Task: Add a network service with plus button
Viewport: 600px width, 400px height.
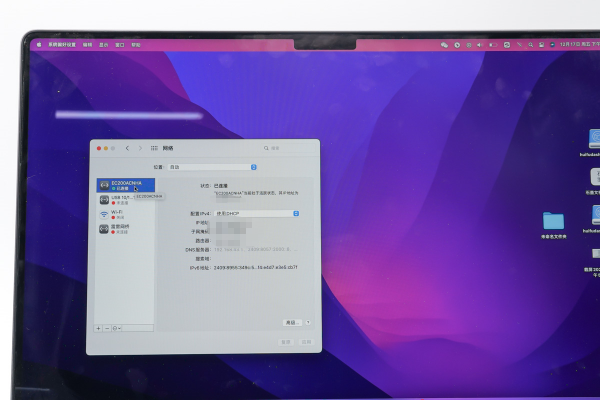Action: coord(98,327)
